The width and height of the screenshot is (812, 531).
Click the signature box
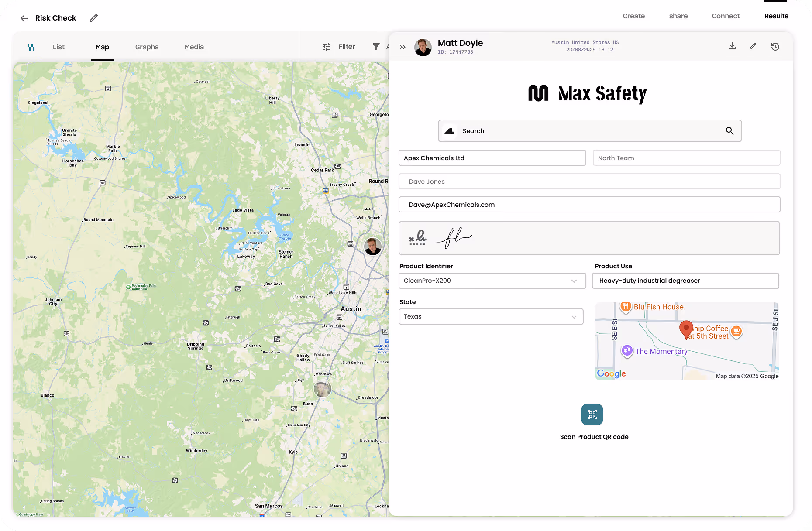[x=589, y=238]
